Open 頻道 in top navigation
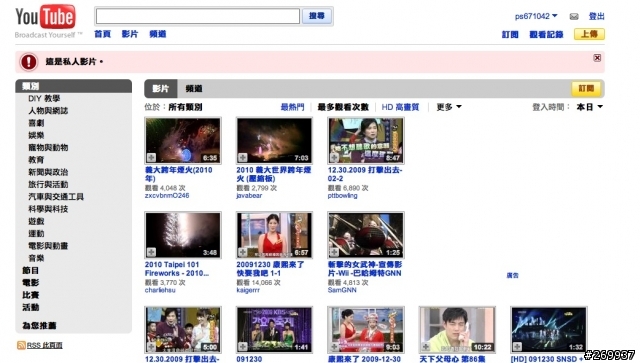 coord(158,34)
